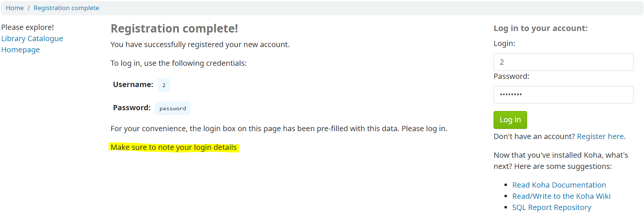Focus the Login input field
Screen dimensions: 644x216
pyautogui.click(x=563, y=62)
